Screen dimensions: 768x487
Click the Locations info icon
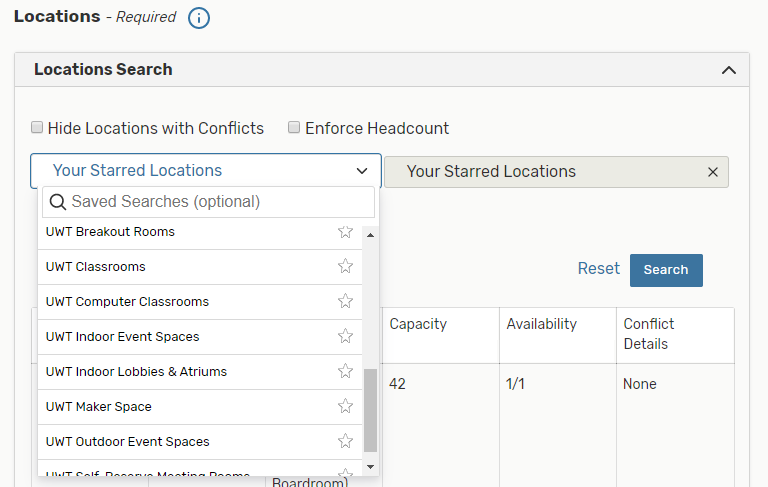coord(199,18)
